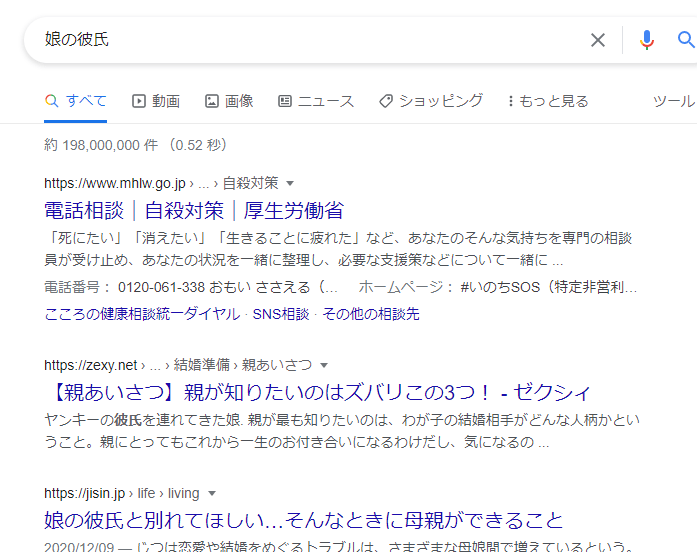Open the 電話相談｜自殺対策｜厚生労働省 result

click(x=194, y=210)
